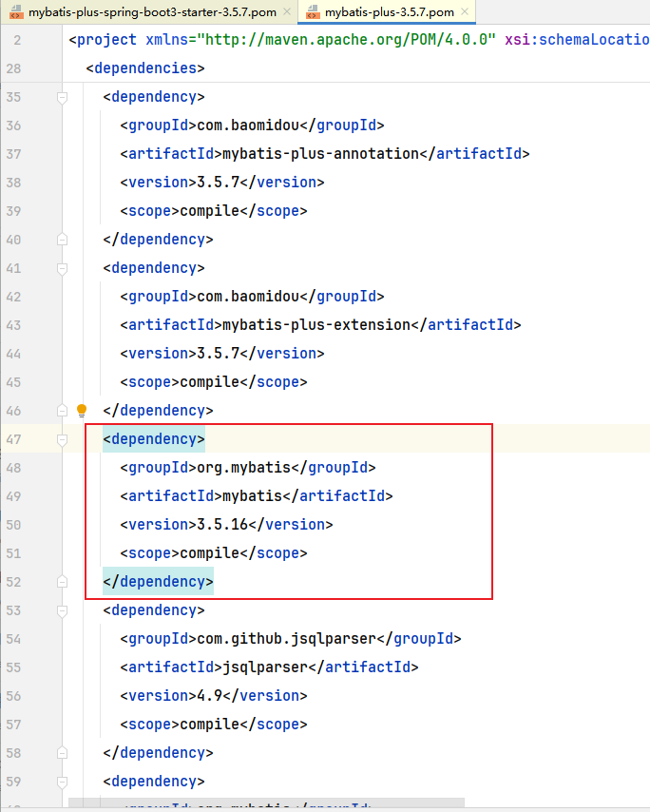Collapse the dependency block at line 35
This screenshot has width=650, height=812.
62,97
